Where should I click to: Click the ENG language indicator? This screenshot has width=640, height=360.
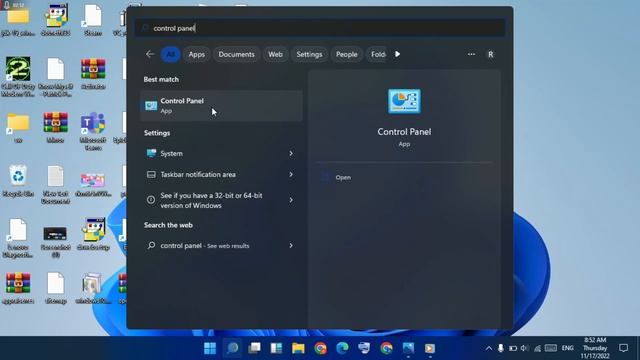pyautogui.click(x=567, y=348)
